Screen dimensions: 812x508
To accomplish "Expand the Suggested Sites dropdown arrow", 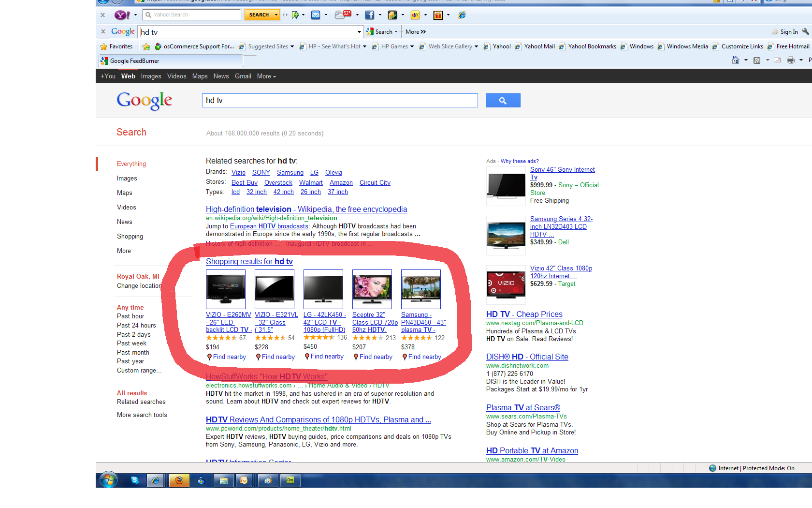I will [292, 46].
